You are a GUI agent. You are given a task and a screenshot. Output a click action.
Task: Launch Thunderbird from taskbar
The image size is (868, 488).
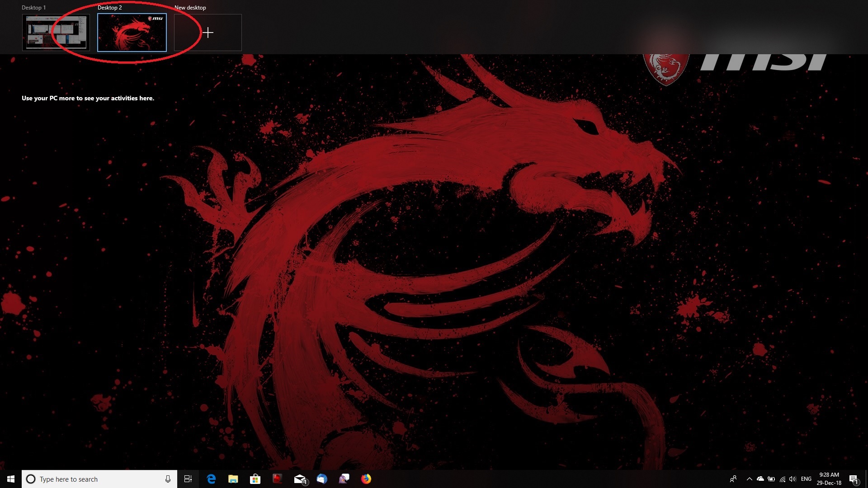[322, 479]
